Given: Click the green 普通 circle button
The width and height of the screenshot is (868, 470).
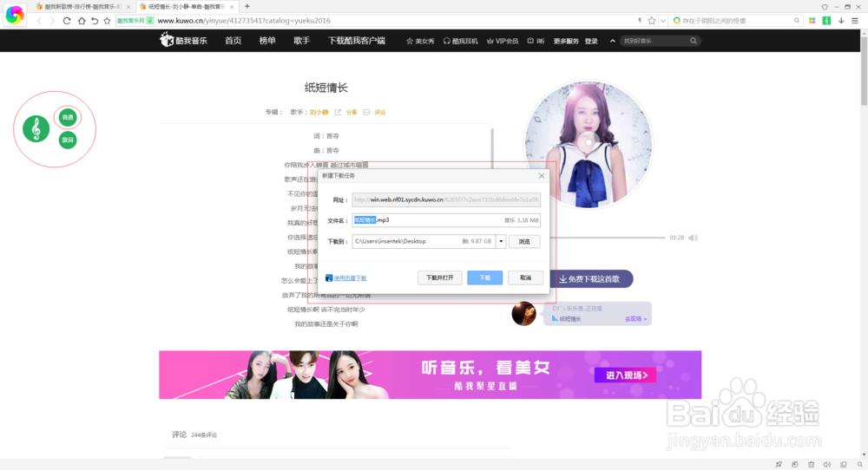Looking at the screenshot, I should pos(68,117).
